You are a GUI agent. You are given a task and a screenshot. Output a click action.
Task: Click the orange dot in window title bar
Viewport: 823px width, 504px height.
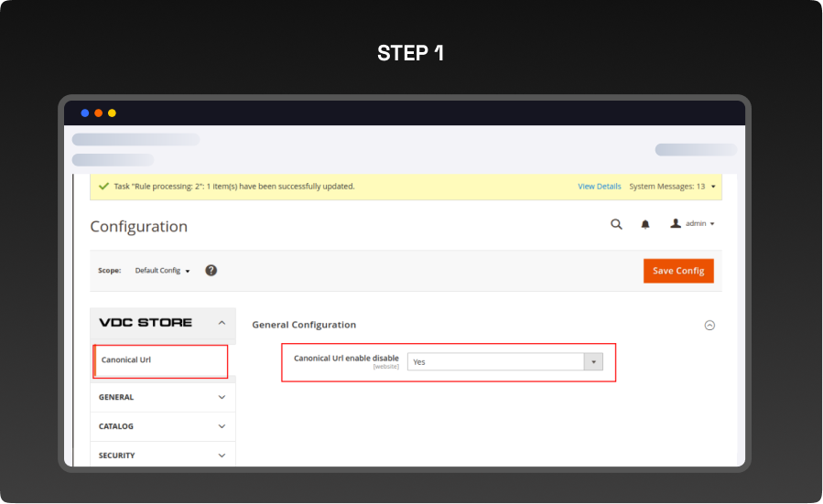pyautogui.click(x=98, y=113)
